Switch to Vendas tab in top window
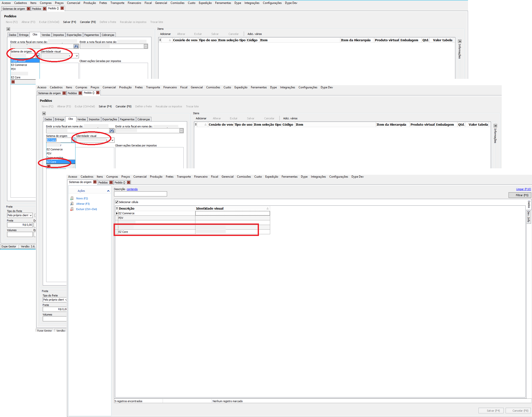The width and height of the screenshot is (532, 417). coord(46,35)
